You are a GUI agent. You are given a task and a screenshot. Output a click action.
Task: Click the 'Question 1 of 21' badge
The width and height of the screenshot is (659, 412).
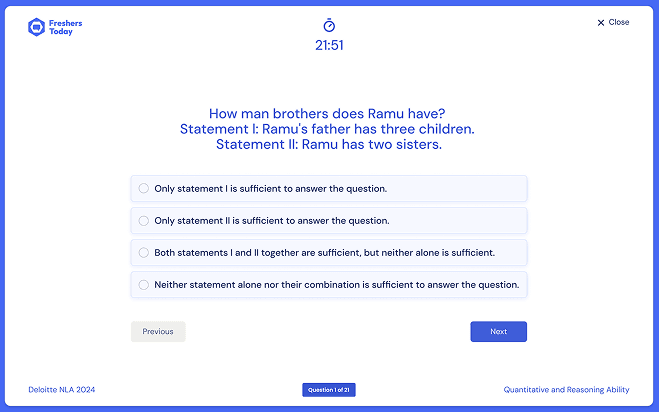329,389
